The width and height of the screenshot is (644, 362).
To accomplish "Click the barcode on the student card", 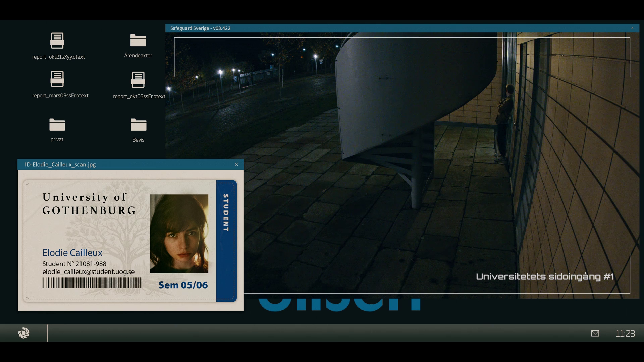I will coord(92,283).
